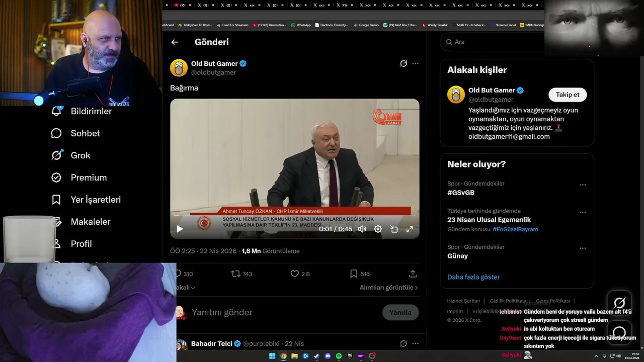Open the 23 Nisan Ulusal Egemenlik trend
Viewport: 644px width, 362px height.
click(x=489, y=220)
